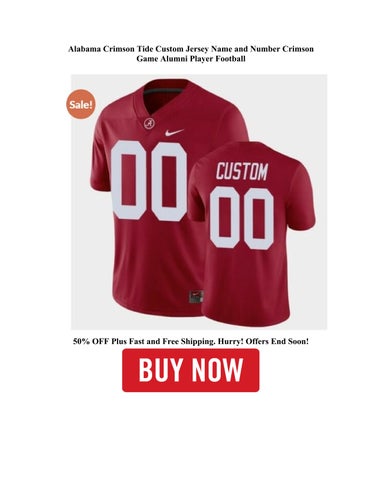Click the red BUY NOW button
Viewport: 371px width, 480px height.
click(x=190, y=370)
